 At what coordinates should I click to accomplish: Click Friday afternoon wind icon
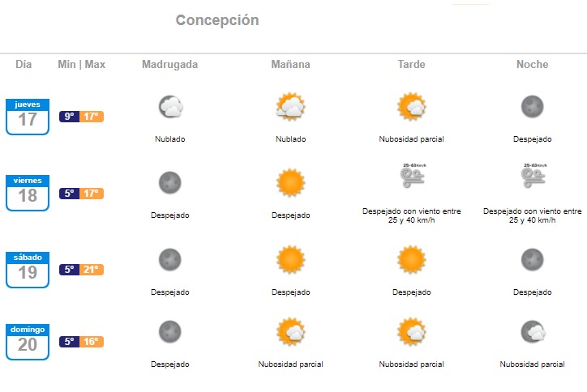(411, 177)
